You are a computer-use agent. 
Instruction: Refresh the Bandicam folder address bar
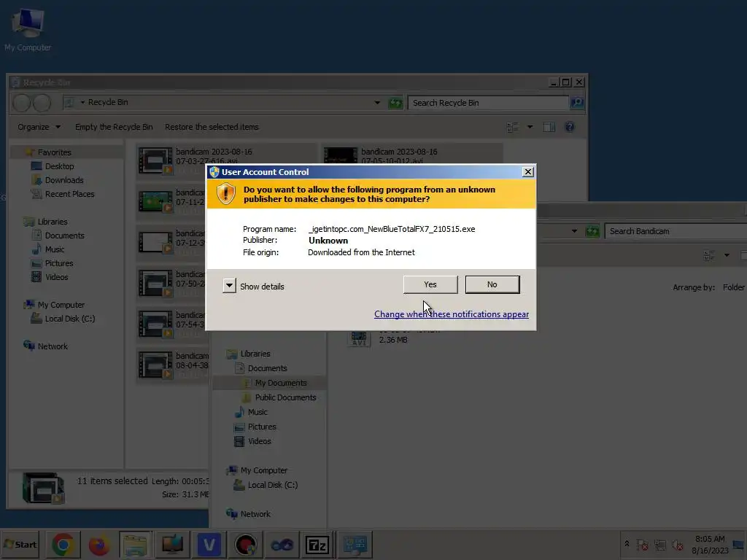click(592, 231)
